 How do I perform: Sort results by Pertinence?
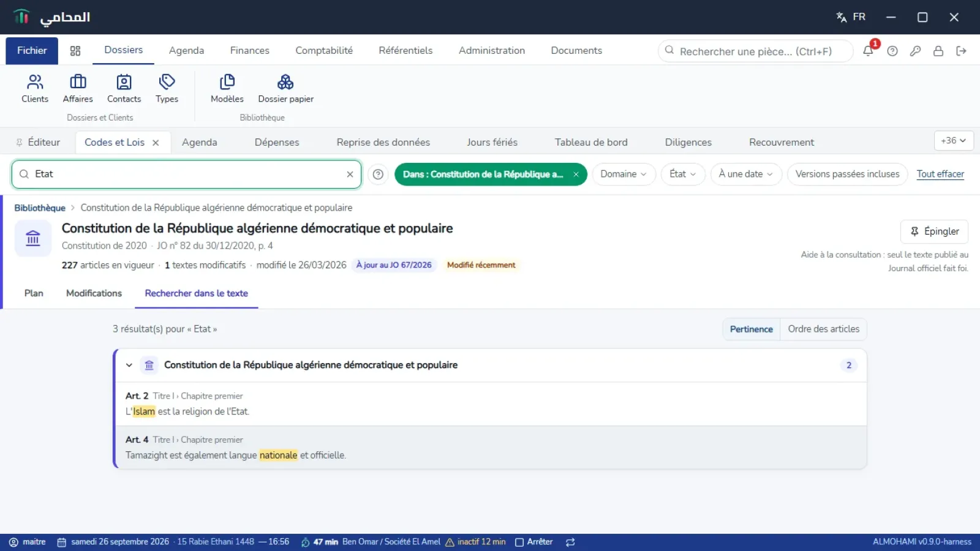[x=751, y=329]
